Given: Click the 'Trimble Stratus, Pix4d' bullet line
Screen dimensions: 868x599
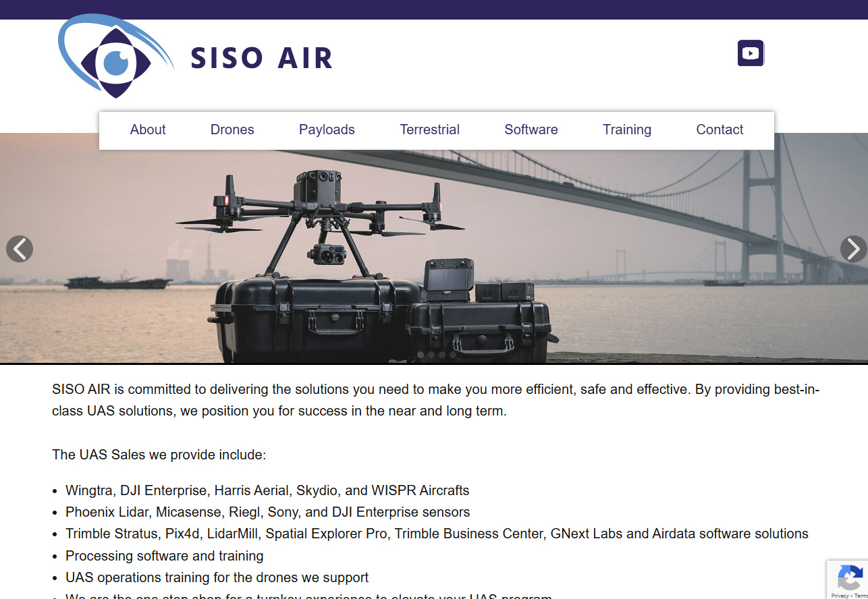Looking at the screenshot, I should (437, 534).
